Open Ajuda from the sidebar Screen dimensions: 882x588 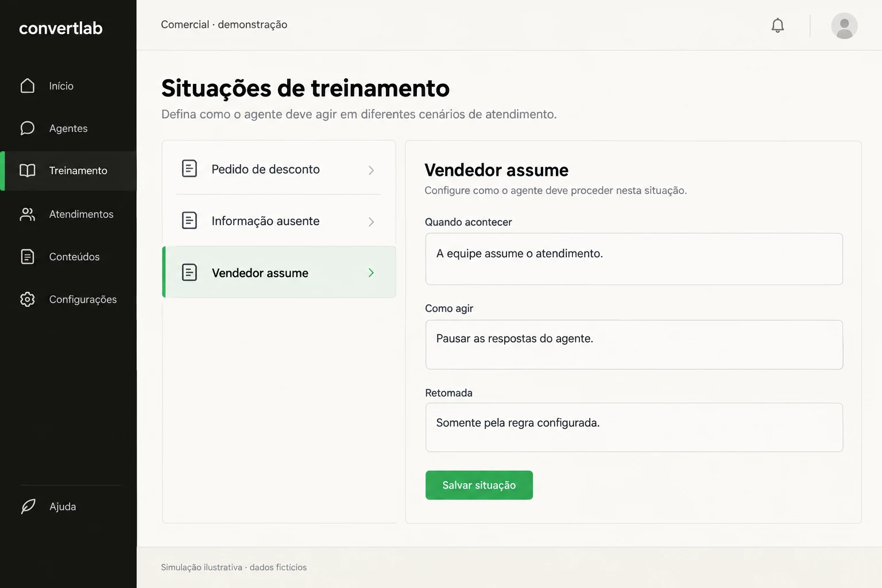(68, 506)
